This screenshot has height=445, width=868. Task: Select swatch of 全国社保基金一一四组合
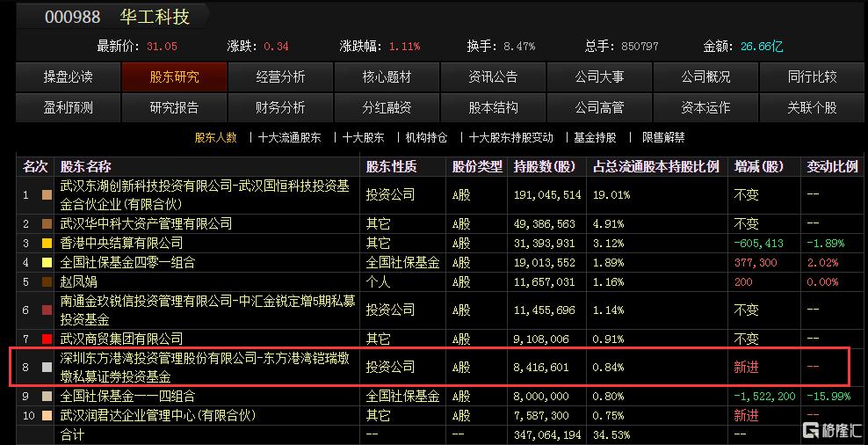tap(47, 397)
